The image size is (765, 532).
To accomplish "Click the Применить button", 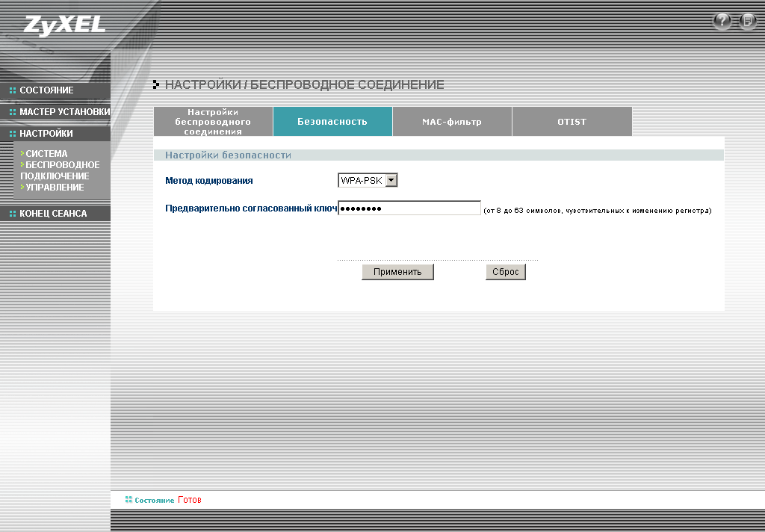I will click(x=397, y=272).
